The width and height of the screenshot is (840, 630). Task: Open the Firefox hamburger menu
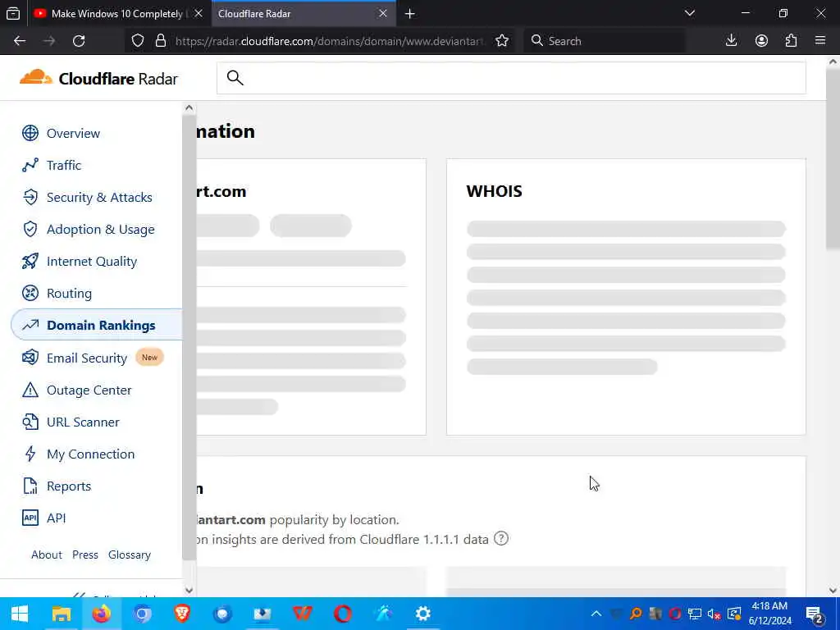click(x=820, y=41)
